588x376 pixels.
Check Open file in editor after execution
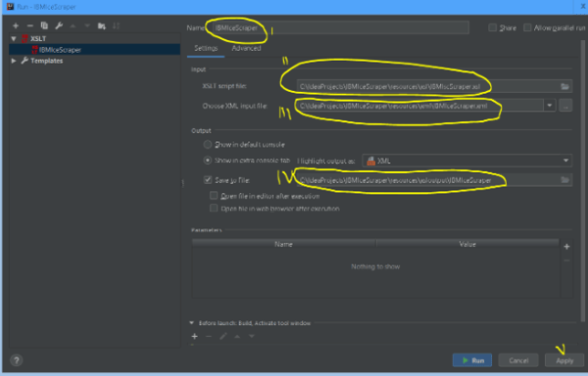click(214, 196)
